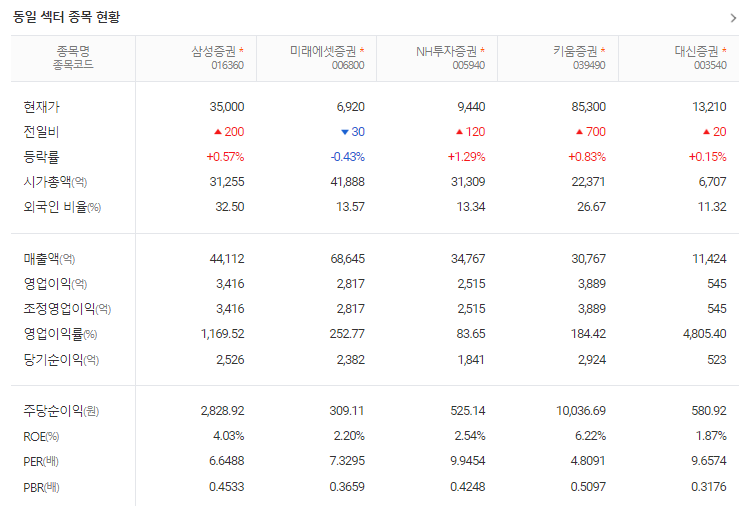
Task: Click PER value 9.9454
Action: [468, 461]
